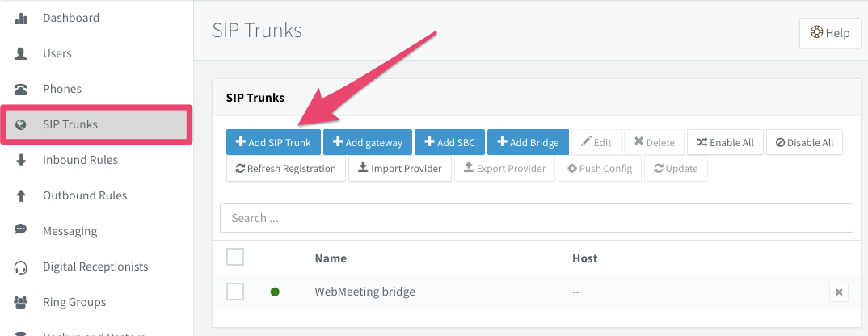
Task: Click Add gateway button
Action: tap(368, 142)
